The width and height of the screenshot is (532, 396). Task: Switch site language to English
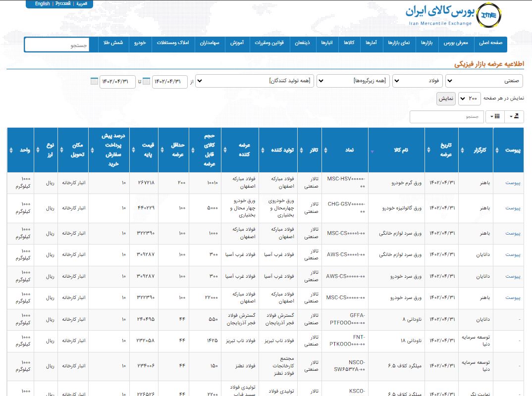[x=43, y=4]
